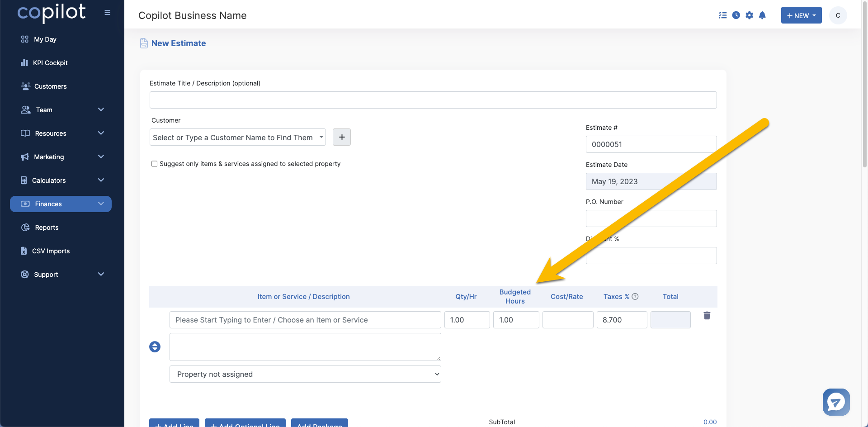The width and height of the screenshot is (868, 427).
Task: Click the Add Optional Line button
Action: 245,423
